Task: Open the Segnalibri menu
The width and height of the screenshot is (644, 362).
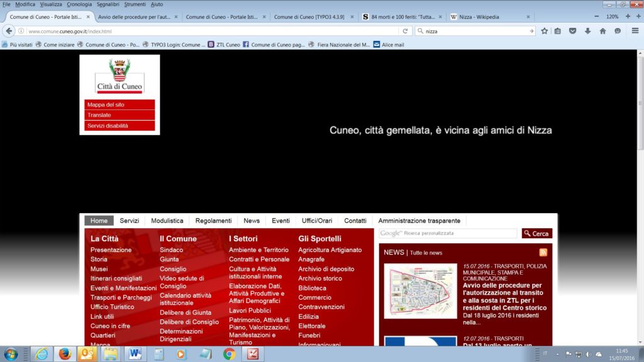Action: point(108,4)
